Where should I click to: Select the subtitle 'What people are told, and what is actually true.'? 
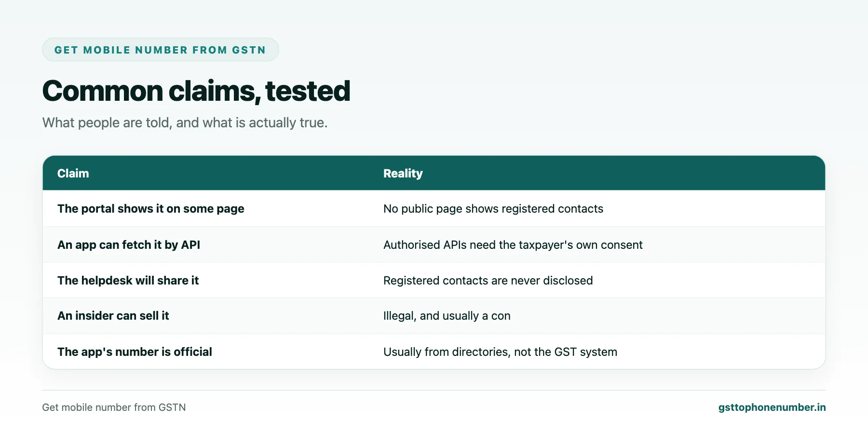click(185, 122)
